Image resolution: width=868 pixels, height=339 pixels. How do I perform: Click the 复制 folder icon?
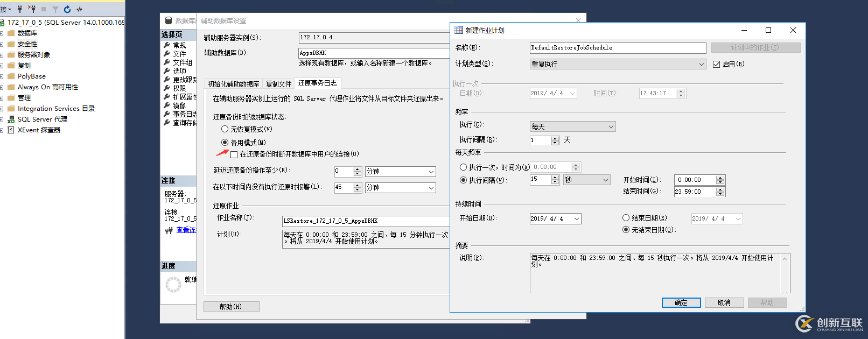11,66
